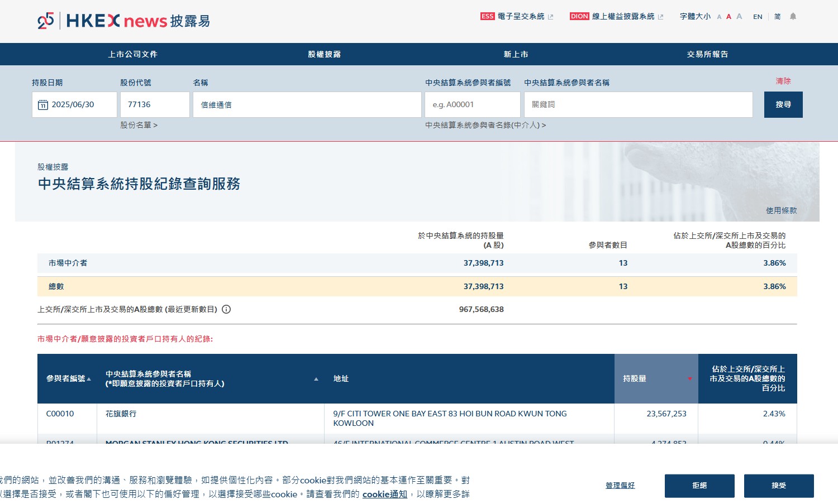
Task: Open the 上市公司文件 menu
Action: [133, 54]
